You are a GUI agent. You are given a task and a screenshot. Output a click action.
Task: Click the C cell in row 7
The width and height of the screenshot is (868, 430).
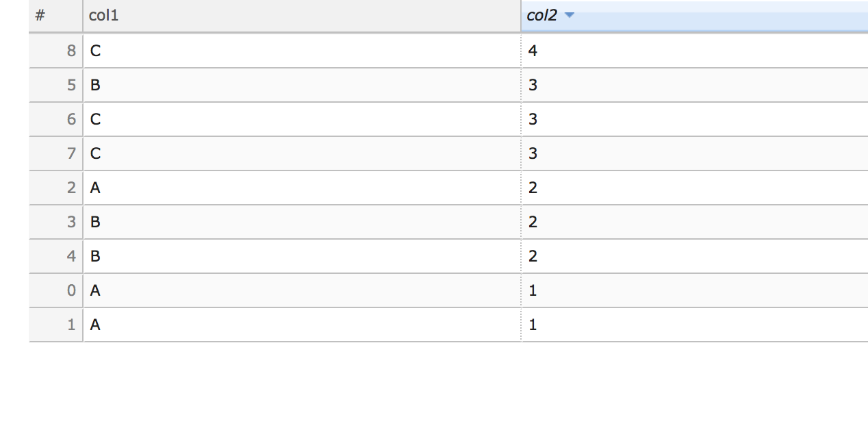94,153
